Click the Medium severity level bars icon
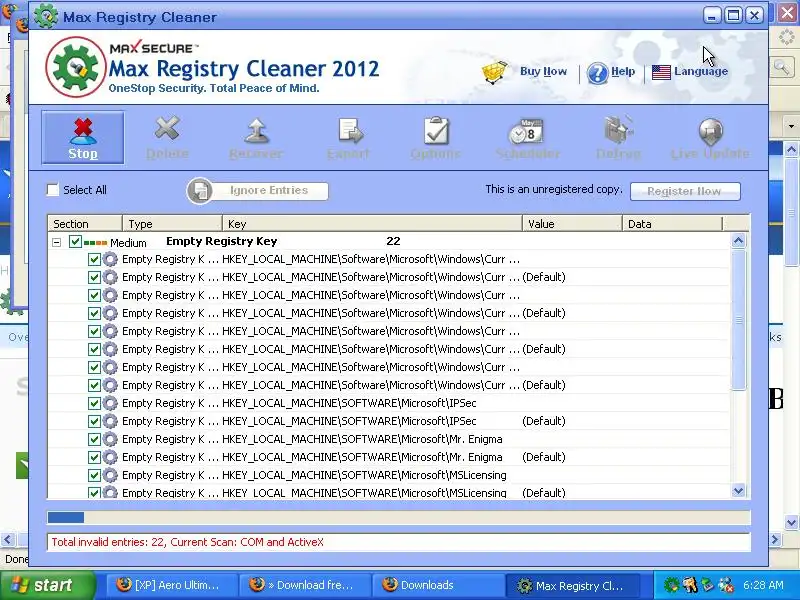 click(95, 243)
